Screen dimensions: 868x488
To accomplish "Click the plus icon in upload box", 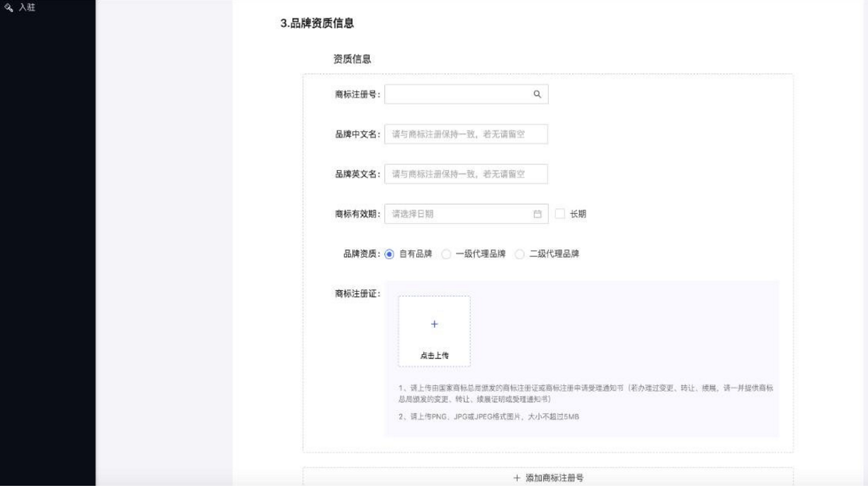I will [x=434, y=324].
